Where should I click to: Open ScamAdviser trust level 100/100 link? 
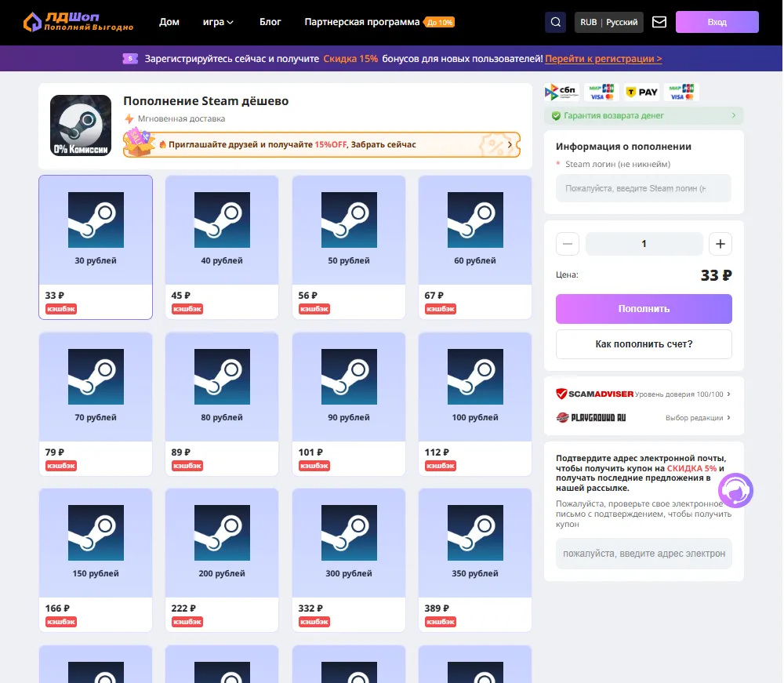(682, 394)
